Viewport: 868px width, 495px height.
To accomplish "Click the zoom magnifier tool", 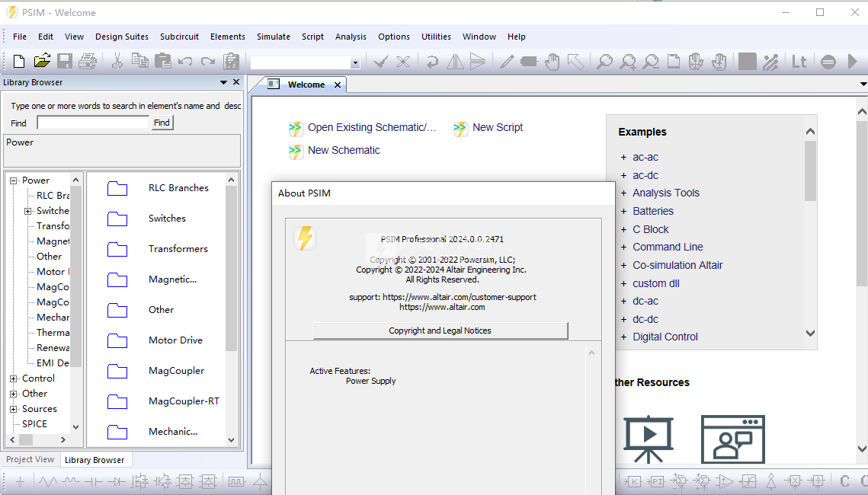I will pos(604,62).
